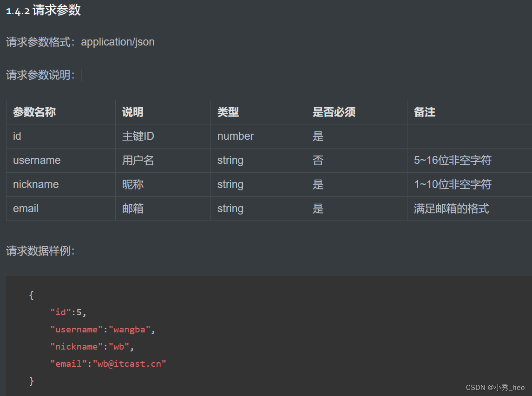Click the line '请求参数说明:'

40,75
